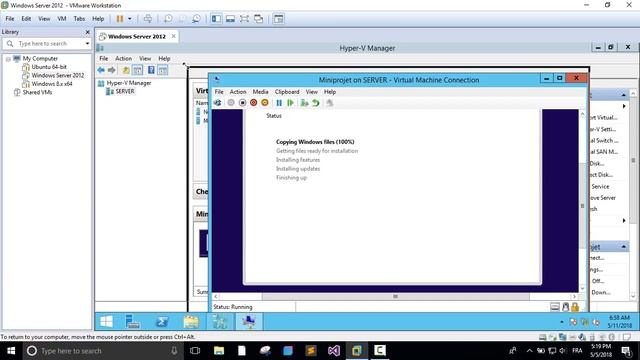Click the horizontal scrollbar in VM Connection window

(x=395, y=296)
